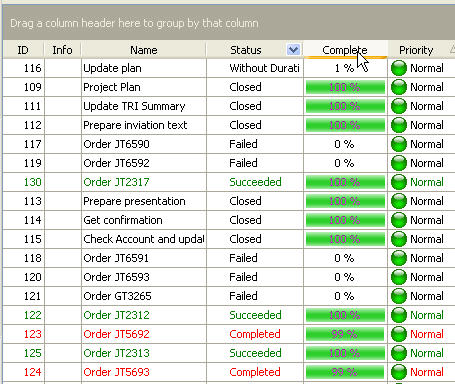This screenshot has height=384, width=455.
Task: Click the priority icon for Prepare presentation
Action: click(x=399, y=201)
